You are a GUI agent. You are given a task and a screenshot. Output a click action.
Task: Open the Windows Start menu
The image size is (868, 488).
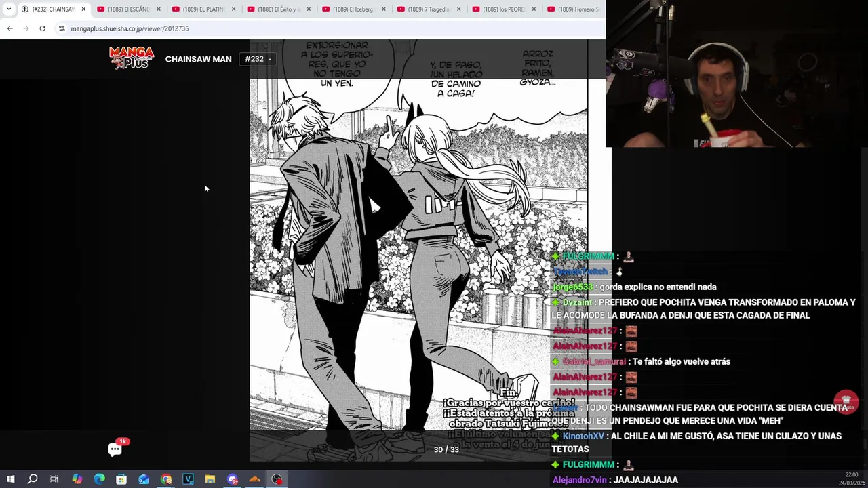pyautogui.click(x=10, y=479)
